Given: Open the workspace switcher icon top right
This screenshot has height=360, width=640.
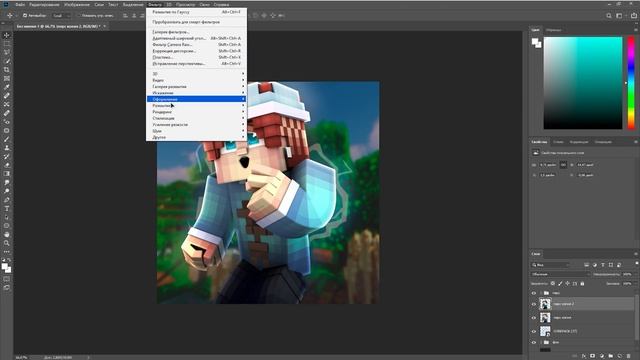Looking at the screenshot, I should (619, 16).
